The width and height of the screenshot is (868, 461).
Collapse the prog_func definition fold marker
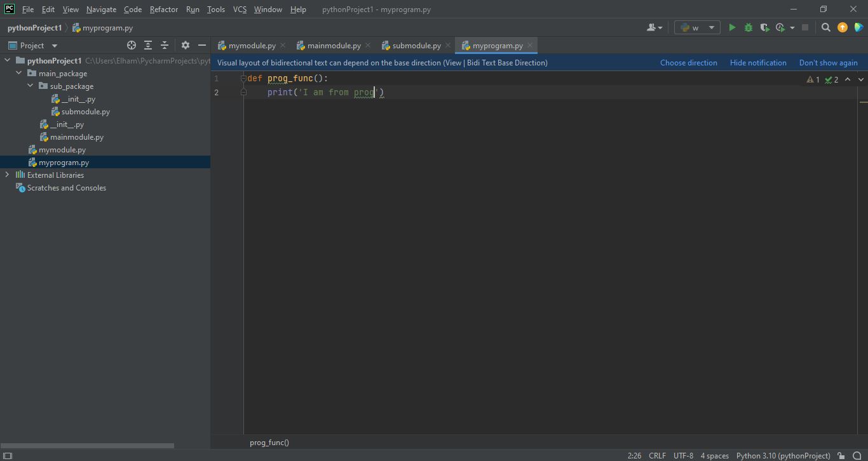click(243, 78)
